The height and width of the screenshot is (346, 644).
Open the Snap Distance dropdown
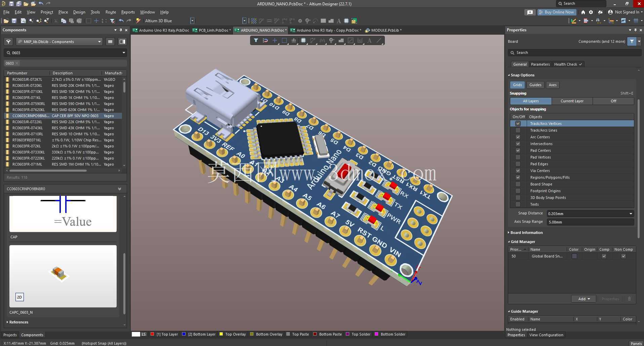point(631,214)
